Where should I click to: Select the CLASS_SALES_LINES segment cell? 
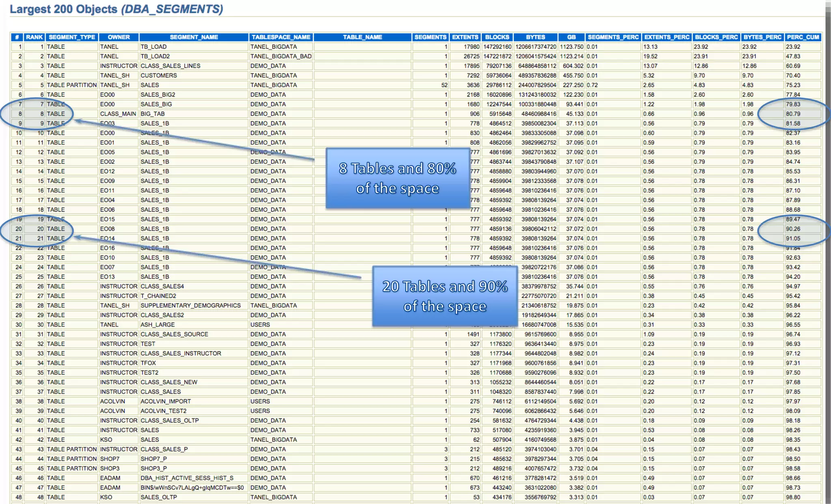[170, 66]
